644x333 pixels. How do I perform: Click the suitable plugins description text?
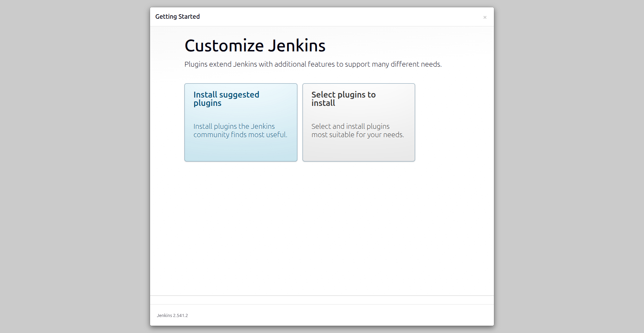(x=357, y=130)
